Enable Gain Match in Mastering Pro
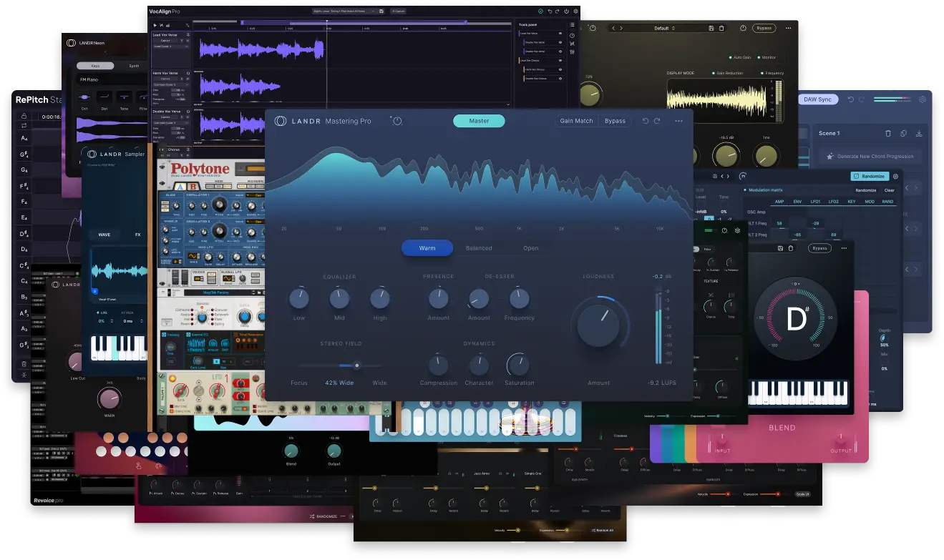The image size is (944, 560). [x=576, y=121]
